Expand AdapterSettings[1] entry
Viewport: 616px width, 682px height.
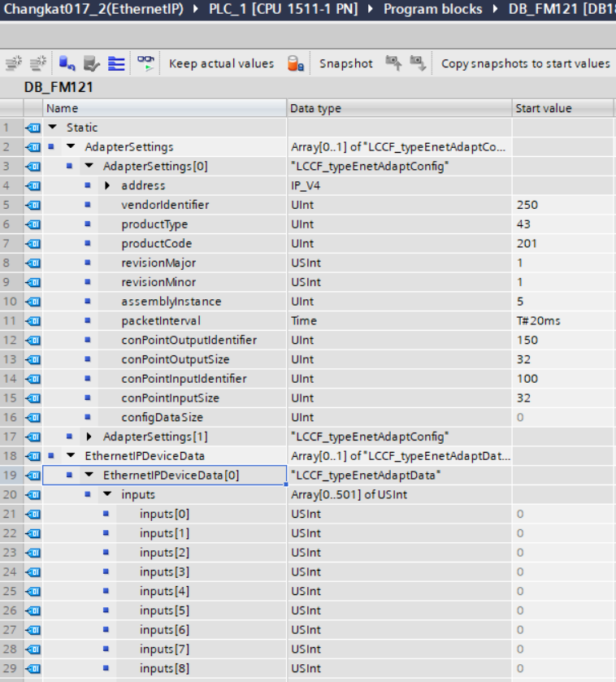coord(89,437)
